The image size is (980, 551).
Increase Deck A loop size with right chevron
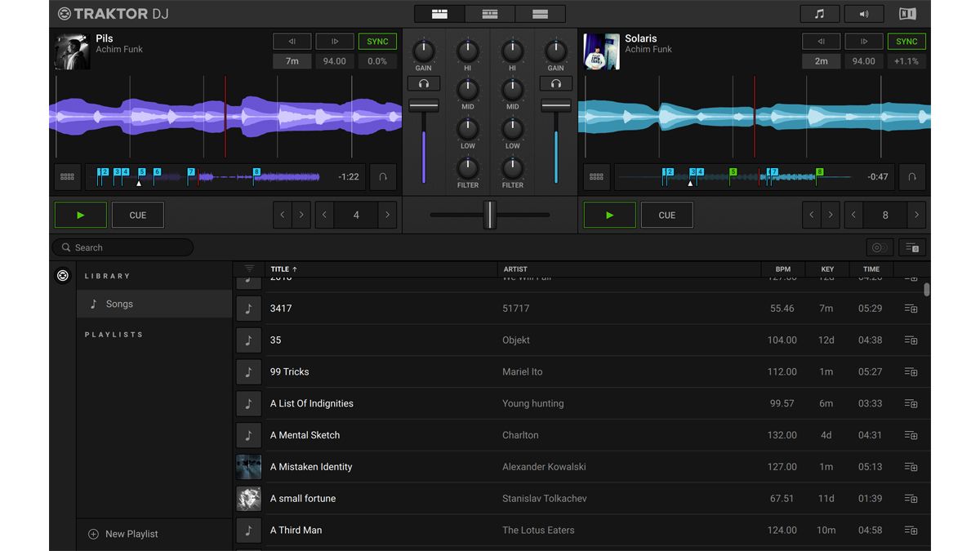point(387,215)
